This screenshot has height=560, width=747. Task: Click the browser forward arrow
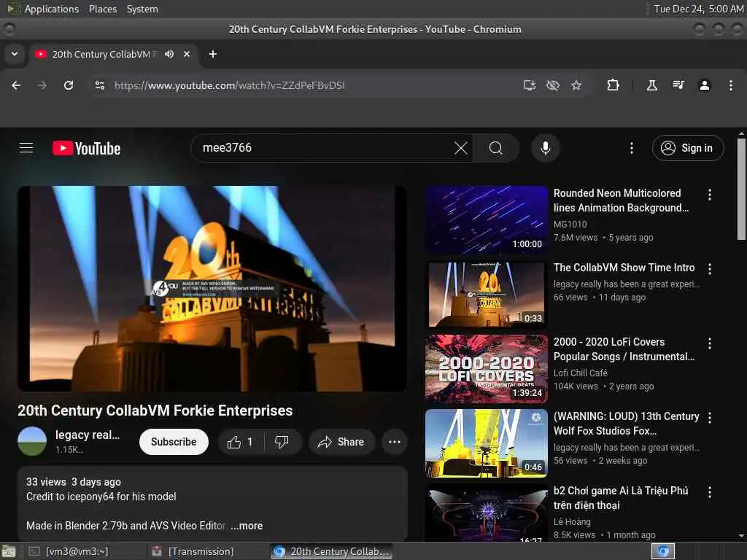pos(42,85)
